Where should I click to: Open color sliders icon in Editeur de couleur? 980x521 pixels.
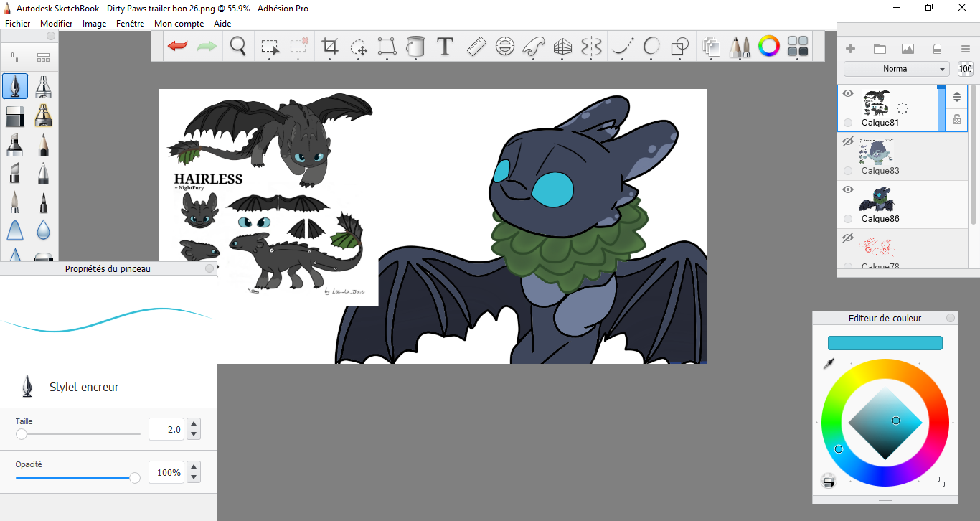[x=941, y=482]
